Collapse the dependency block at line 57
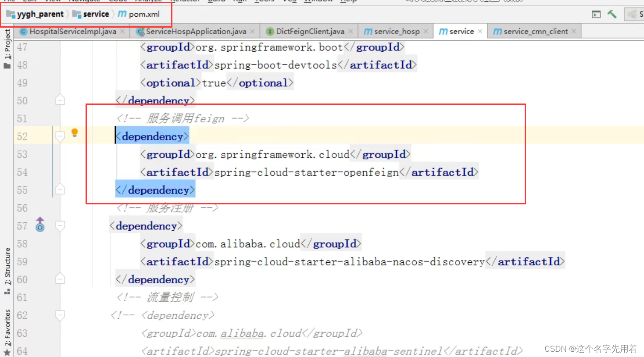Screen dimensions: 644x357 (x=60, y=226)
